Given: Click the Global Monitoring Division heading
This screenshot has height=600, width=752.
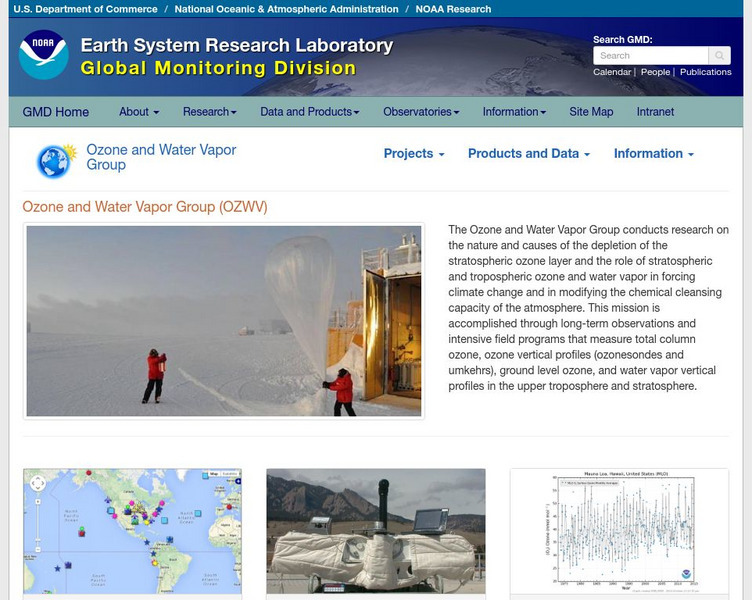Looking at the screenshot, I should coord(218,68).
